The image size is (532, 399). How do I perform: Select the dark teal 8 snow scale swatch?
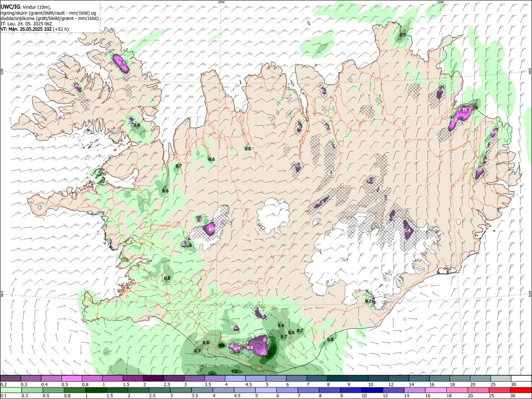point(337,379)
